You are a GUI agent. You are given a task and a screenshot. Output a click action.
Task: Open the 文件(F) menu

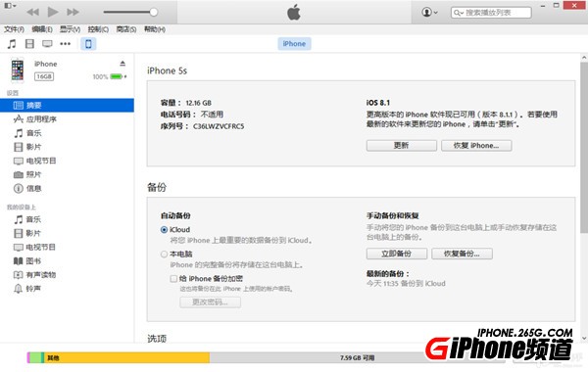coord(15,29)
